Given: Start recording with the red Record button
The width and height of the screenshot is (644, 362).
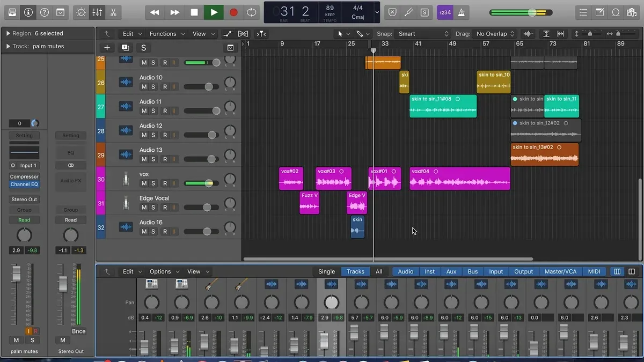Looking at the screenshot, I should point(233,12).
